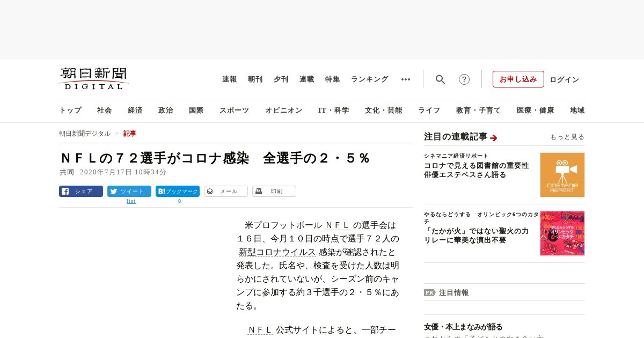Open 「たかが火」ではない聖火の力 article
Screen dimensions: 644x338
[x=477, y=236]
